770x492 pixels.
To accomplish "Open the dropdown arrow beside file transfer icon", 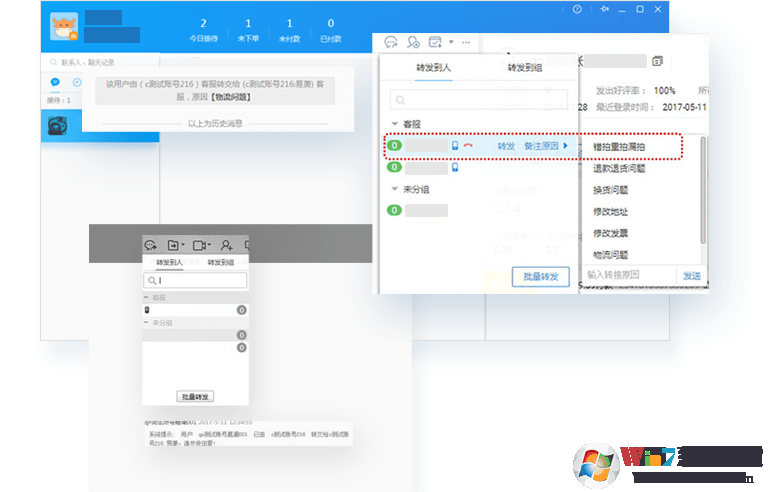I will [x=183, y=245].
